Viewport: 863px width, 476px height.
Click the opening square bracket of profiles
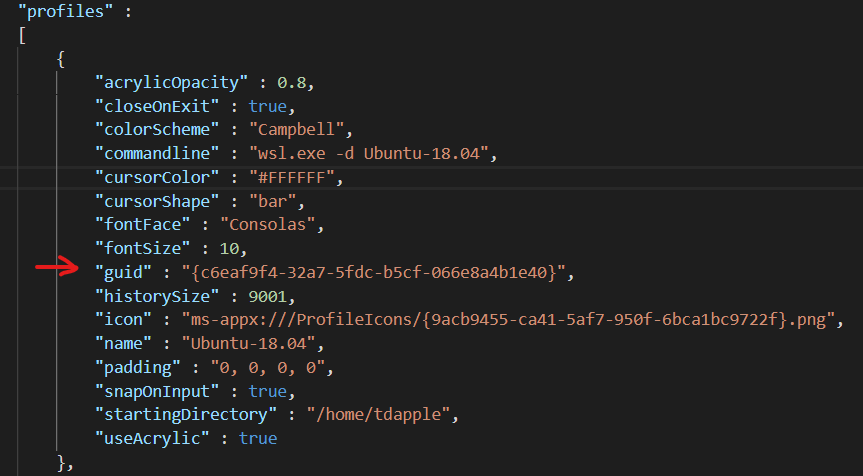[x=22, y=36]
